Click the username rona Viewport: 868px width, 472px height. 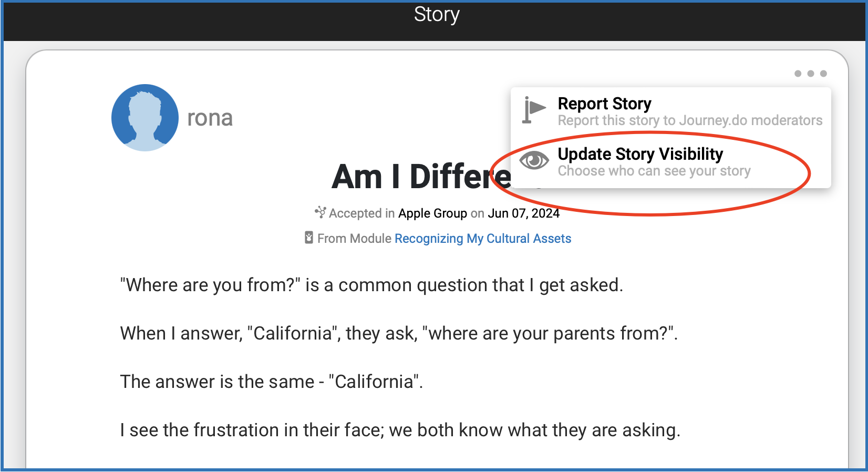210,118
